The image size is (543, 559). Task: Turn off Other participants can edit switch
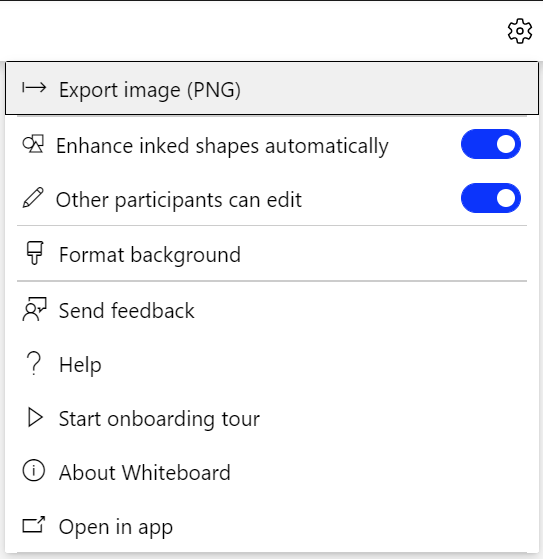click(x=491, y=198)
